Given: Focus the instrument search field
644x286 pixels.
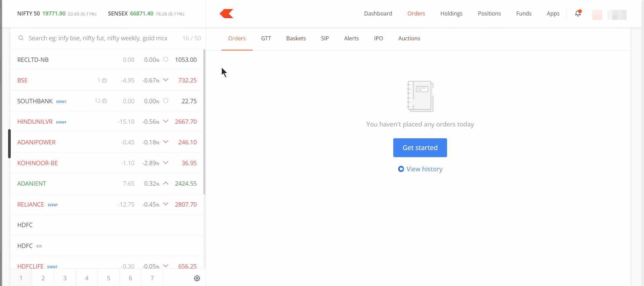Looking at the screenshot, I should 98,38.
